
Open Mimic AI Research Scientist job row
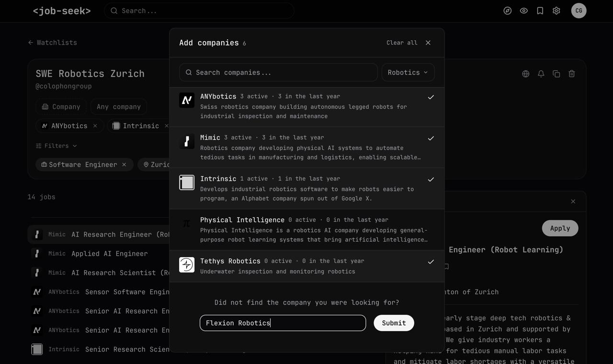click(x=99, y=273)
